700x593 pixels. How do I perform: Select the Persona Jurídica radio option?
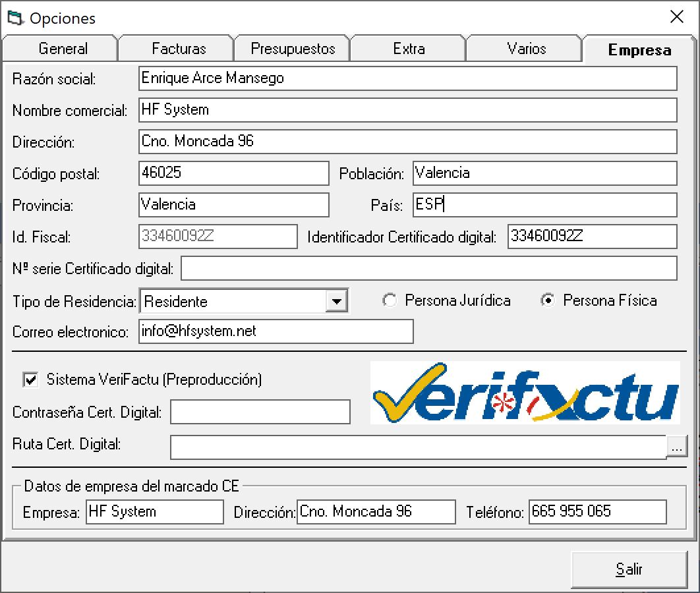(390, 301)
